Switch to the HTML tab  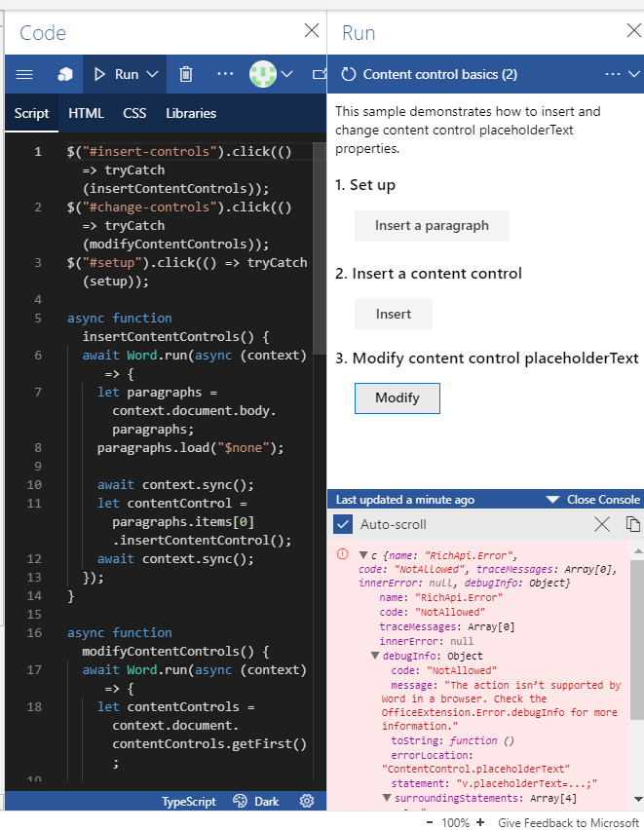tap(86, 113)
